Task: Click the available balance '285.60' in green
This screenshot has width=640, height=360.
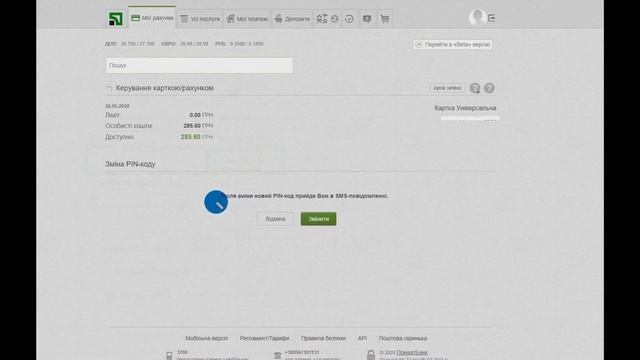Action: (190, 137)
